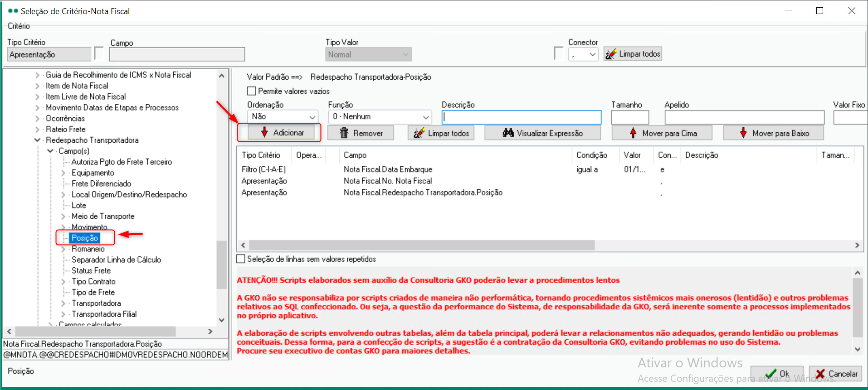
Task: Open the Função dropdown showing 0 - Nenhum
Action: point(426,117)
